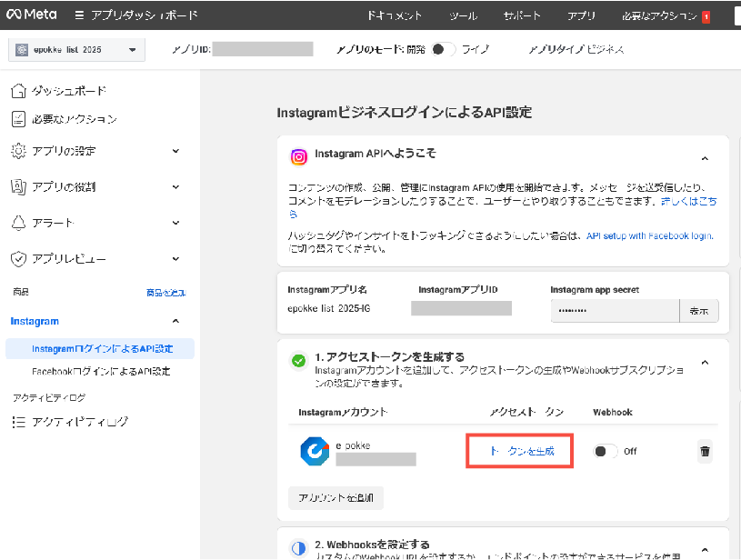741x560 pixels.
Task: Click the e_pokke account name
Action: [x=353, y=445]
